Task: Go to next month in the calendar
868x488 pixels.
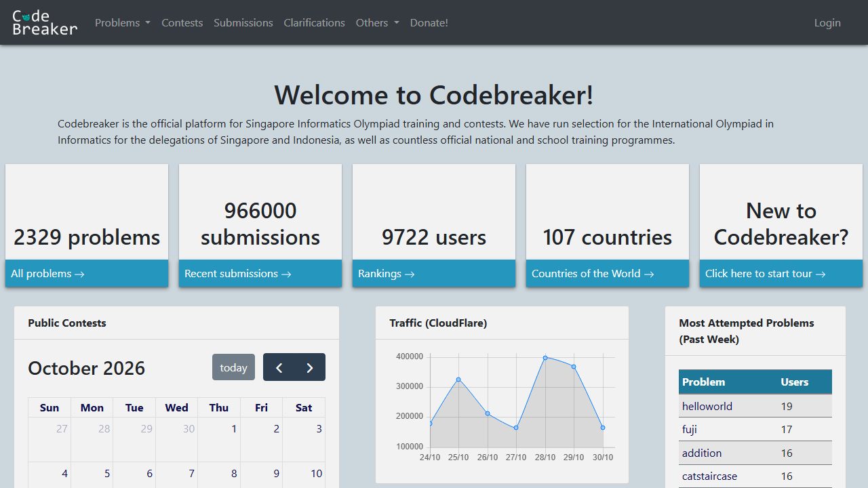Action: tap(310, 367)
